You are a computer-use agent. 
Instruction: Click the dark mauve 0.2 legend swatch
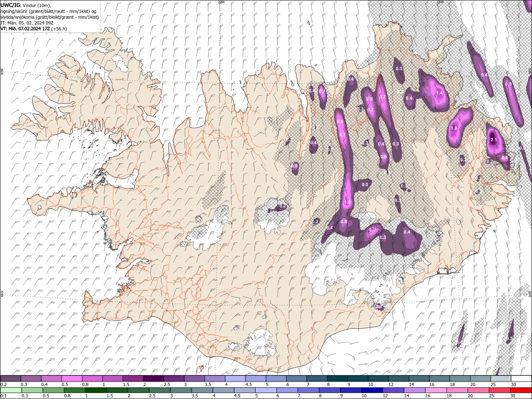click(10, 378)
